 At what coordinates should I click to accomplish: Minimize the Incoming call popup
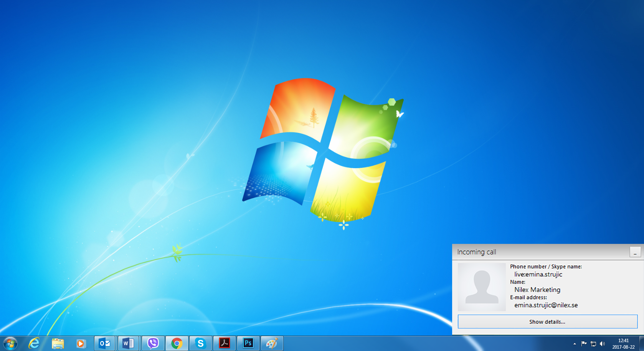pyautogui.click(x=635, y=252)
